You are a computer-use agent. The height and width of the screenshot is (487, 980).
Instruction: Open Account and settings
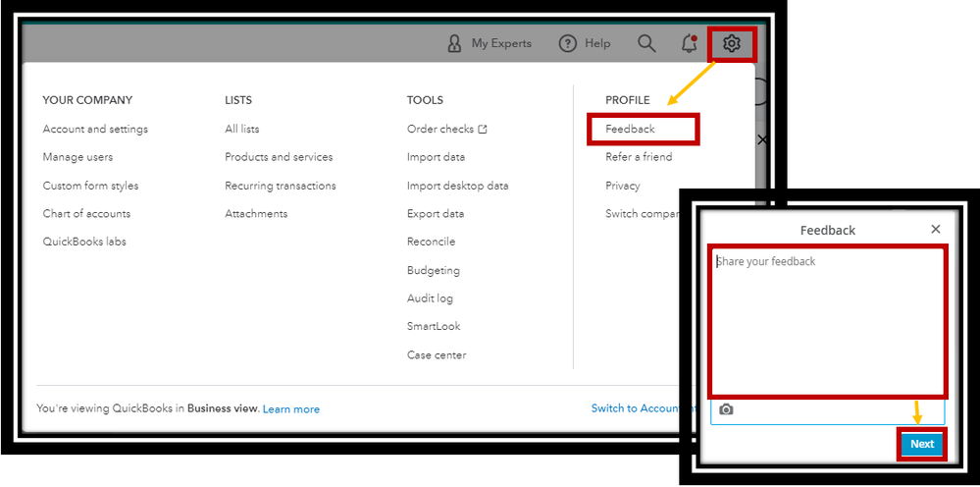tap(95, 129)
